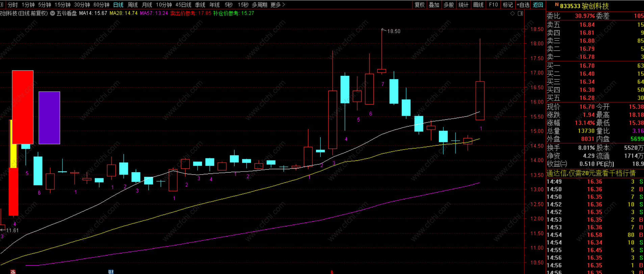Toggle the 多股 multi-stock view
Viewport: 644px width, 274px height.
449,5
